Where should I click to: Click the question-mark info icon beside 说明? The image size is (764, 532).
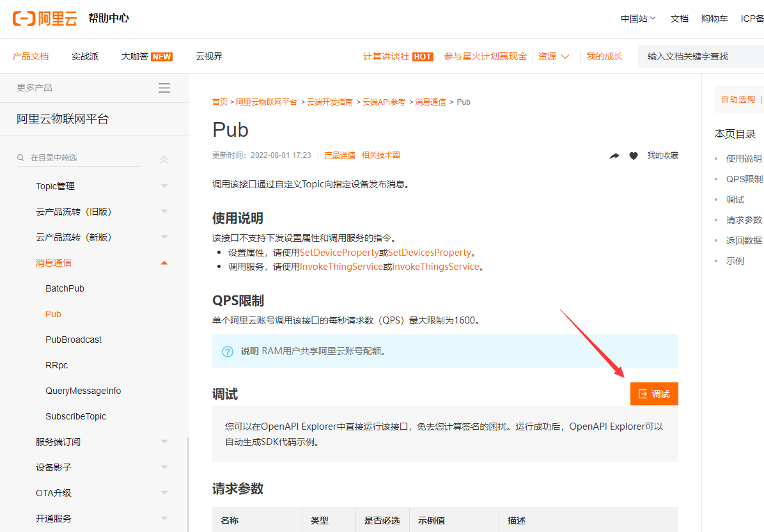228,352
